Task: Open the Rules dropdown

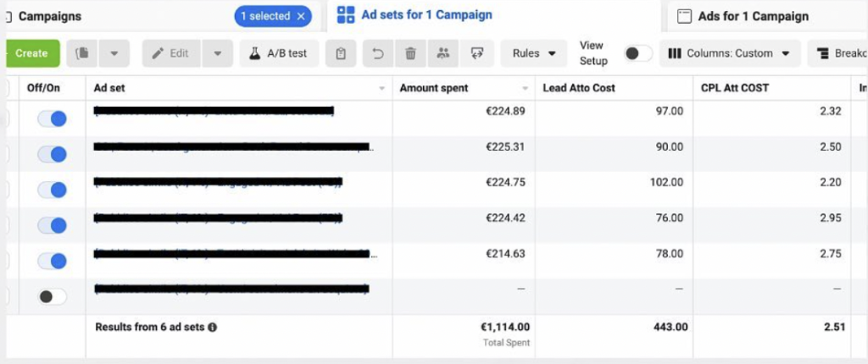Action: click(x=534, y=53)
